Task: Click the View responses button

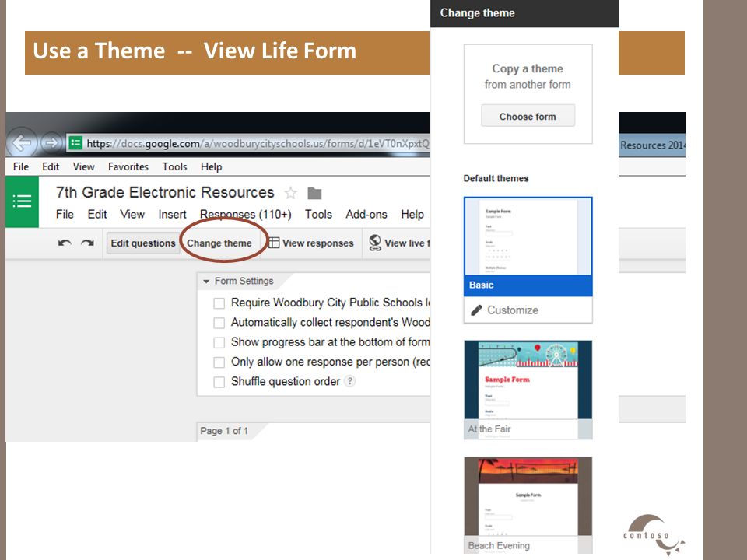Action: tap(311, 243)
